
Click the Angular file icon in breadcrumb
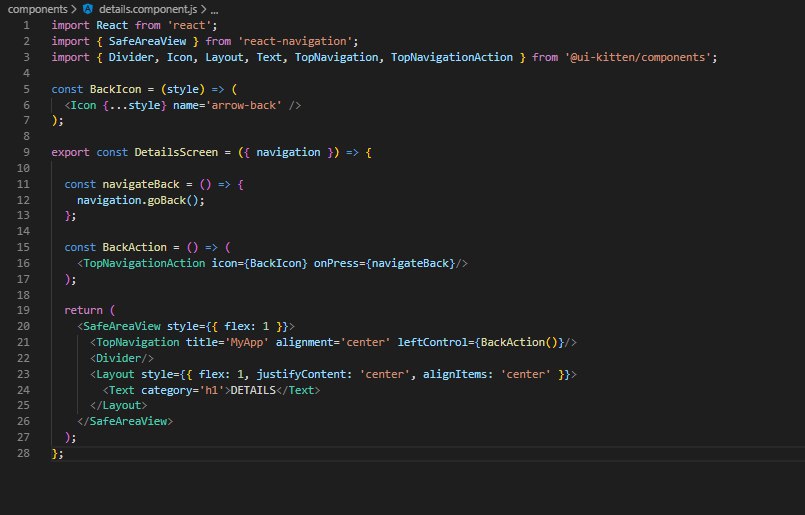(88, 9)
